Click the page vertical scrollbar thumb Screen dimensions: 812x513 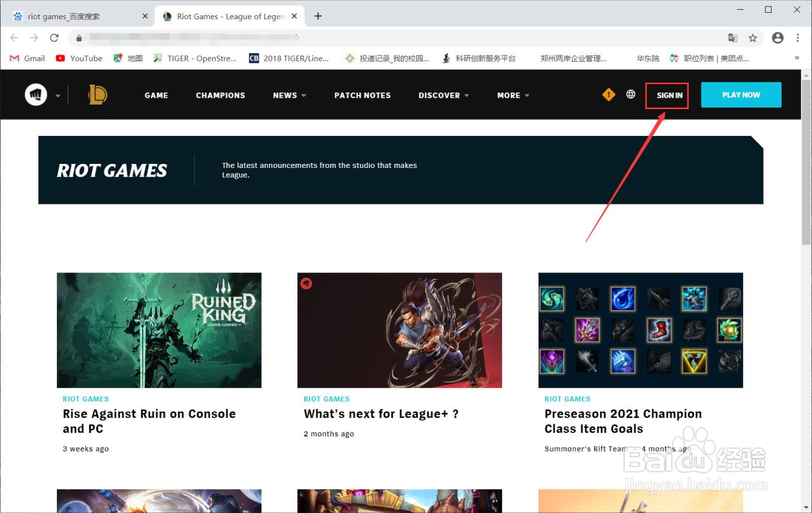pyautogui.click(x=806, y=162)
